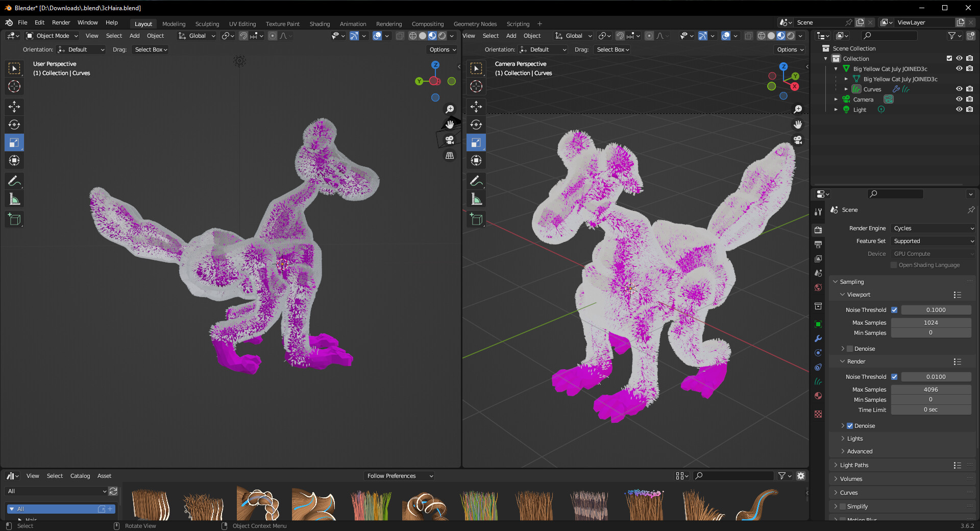Hide Light object in outliner
The image size is (980, 531).
point(959,109)
